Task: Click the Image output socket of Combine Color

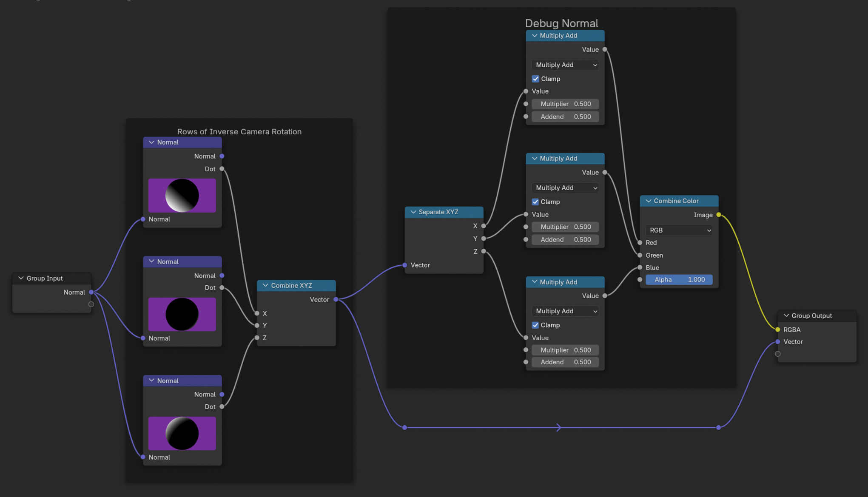Action: pos(719,215)
